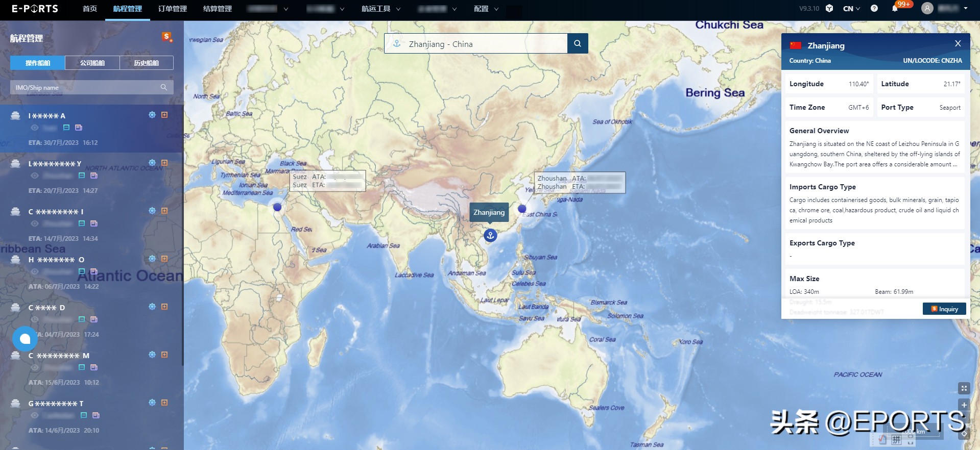This screenshot has height=450, width=980.
Task: Click the blue vessel dot near Suez
Action: 277,207
